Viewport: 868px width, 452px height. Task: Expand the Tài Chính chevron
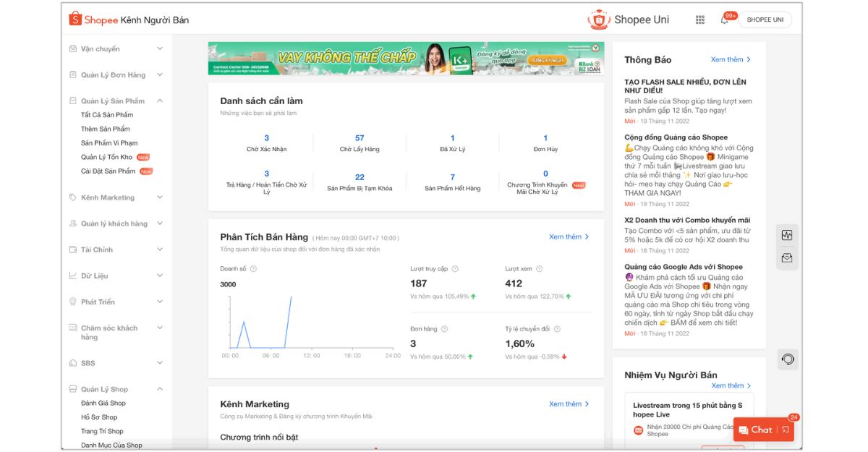160,250
